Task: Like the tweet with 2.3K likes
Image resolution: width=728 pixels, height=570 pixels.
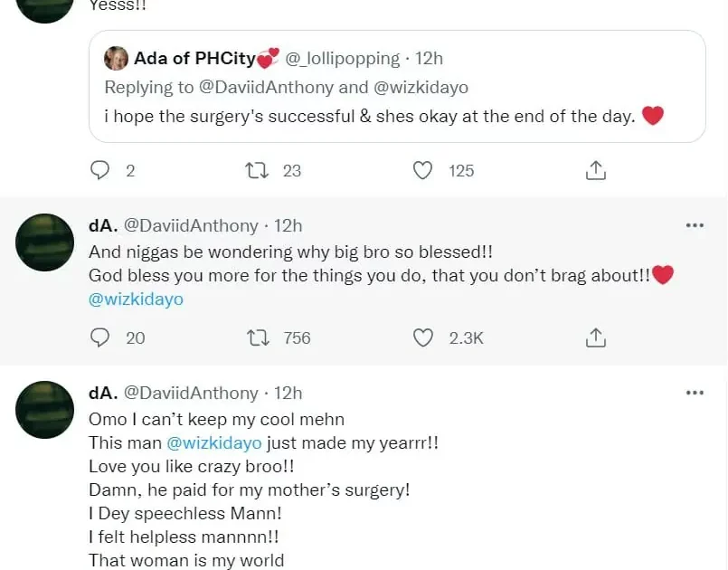Action: tap(422, 337)
